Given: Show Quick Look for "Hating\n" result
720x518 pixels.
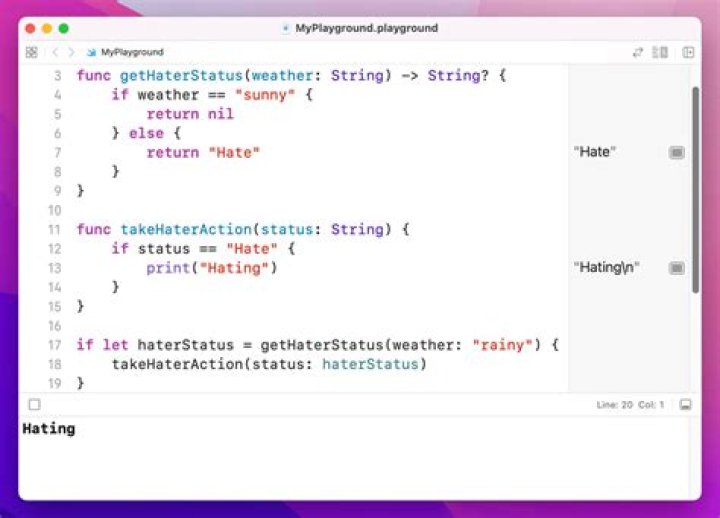Looking at the screenshot, I should tap(676, 268).
